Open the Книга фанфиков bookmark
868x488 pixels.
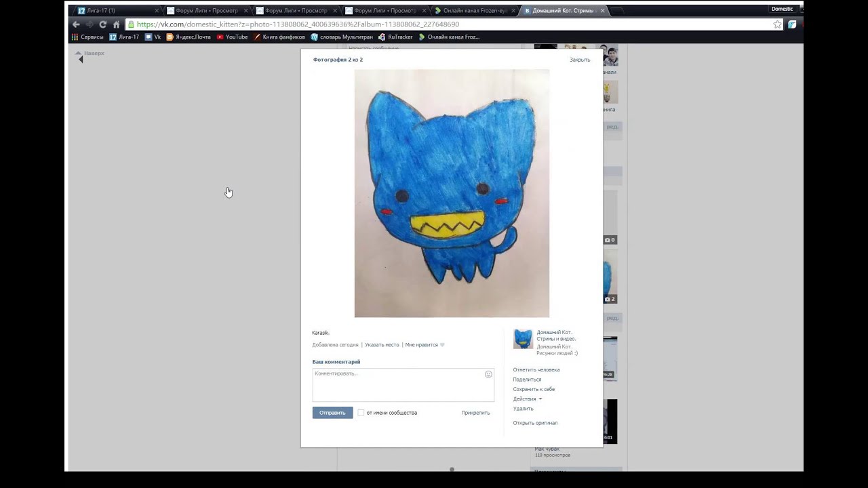click(x=279, y=37)
